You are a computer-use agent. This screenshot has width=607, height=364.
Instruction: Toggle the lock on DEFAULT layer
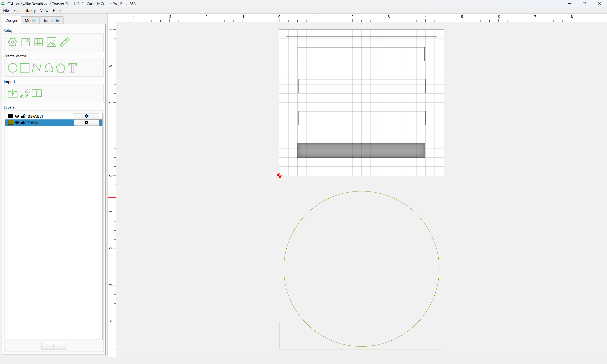(23, 116)
